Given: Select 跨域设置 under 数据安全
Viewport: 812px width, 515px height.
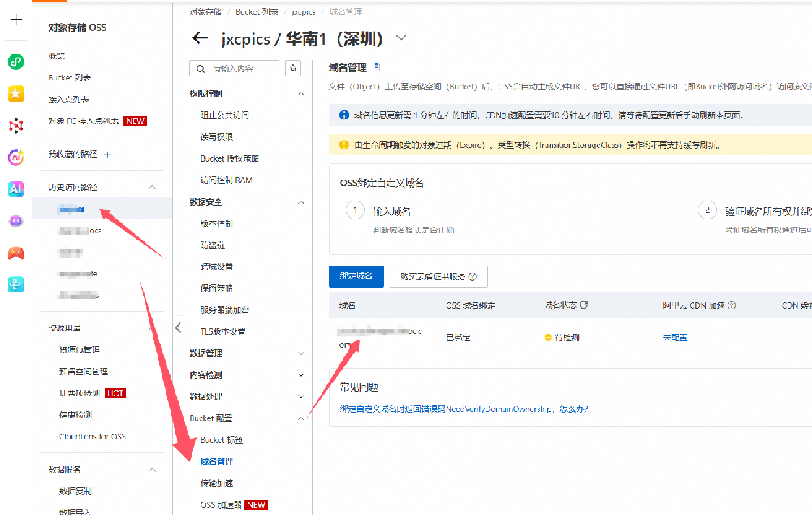Looking at the screenshot, I should coord(217,266).
